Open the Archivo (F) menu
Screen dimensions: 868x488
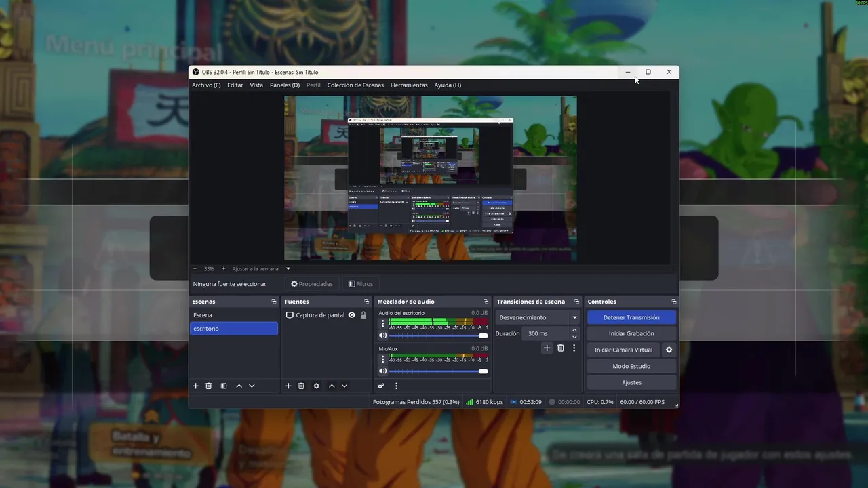point(206,85)
